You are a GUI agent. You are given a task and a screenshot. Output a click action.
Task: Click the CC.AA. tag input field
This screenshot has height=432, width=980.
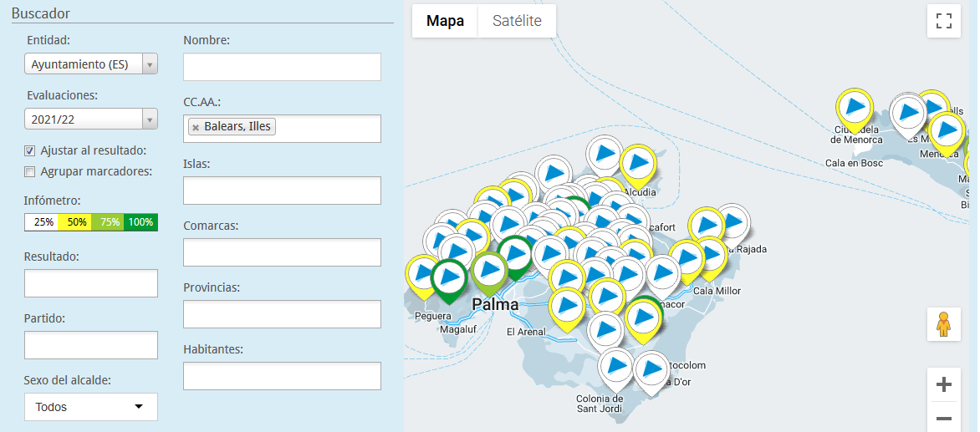pyautogui.click(x=282, y=129)
